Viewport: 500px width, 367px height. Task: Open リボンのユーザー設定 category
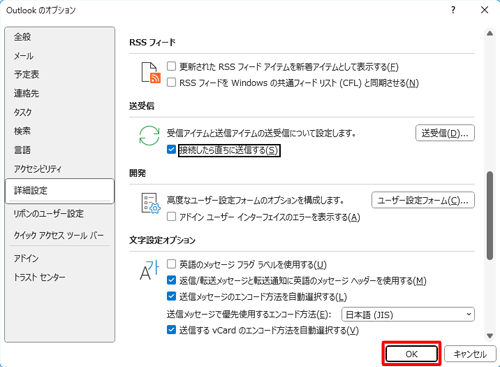coord(60,213)
